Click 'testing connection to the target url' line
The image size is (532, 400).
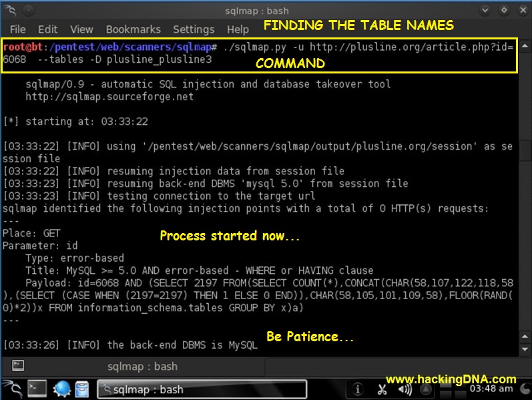coord(211,196)
